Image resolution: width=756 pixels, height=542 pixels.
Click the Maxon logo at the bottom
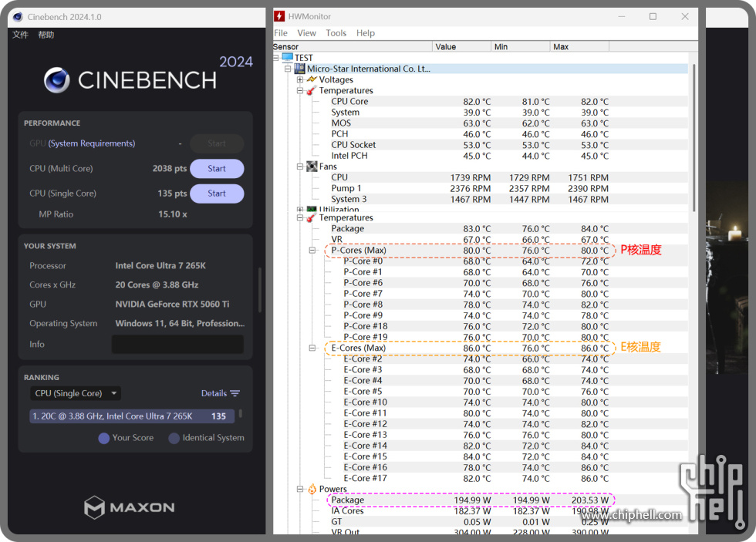click(x=130, y=507)
